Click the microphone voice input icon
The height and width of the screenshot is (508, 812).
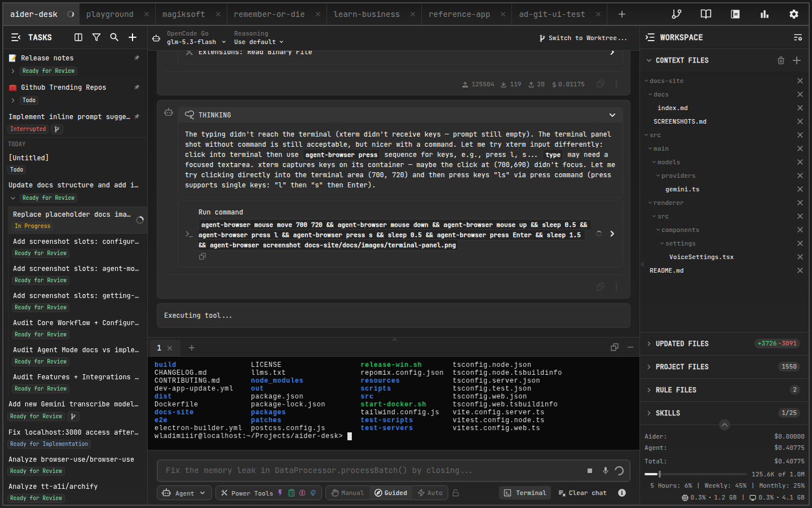coord(605,471)
